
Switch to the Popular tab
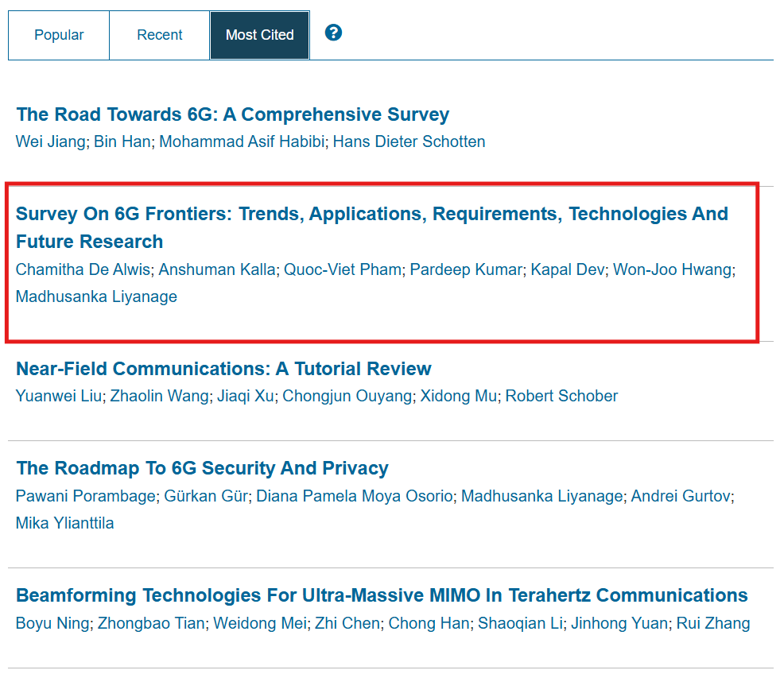(x=59, y=35)
